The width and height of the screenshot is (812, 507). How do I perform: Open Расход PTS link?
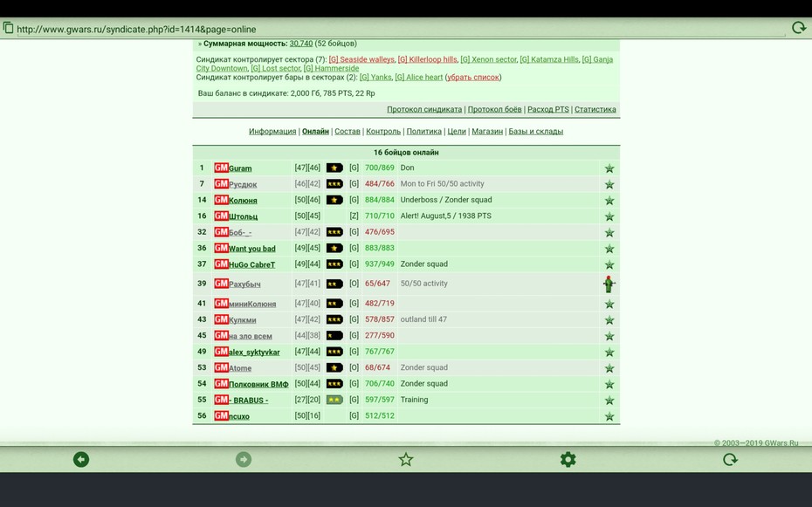point(548,109)
